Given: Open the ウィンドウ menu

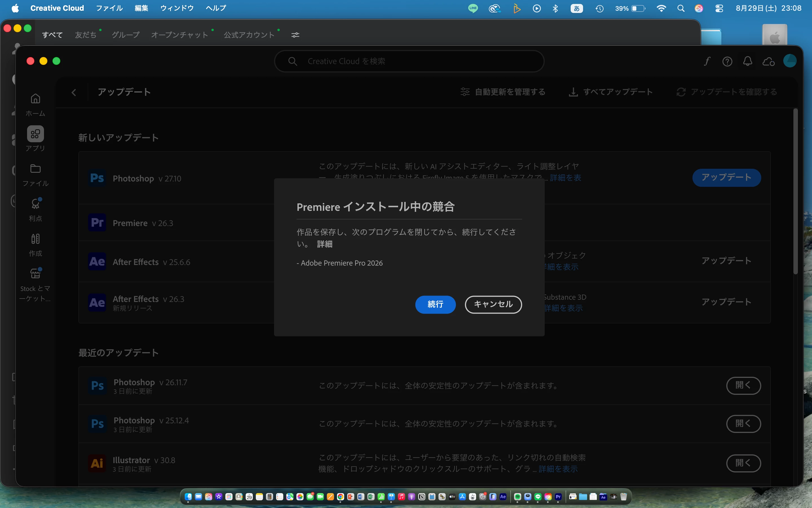Looking at the screenshot, I should [177, 8].
